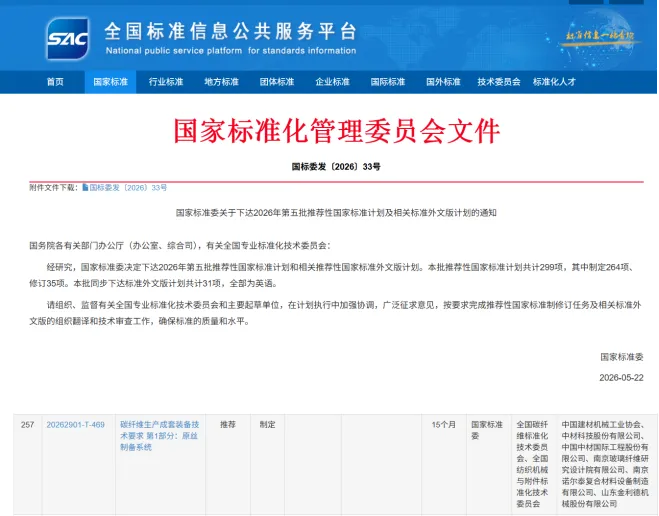Download attachment 国标委发〔2026〕33号 link
The image size is (659, 516).
[x=128, y=188]
